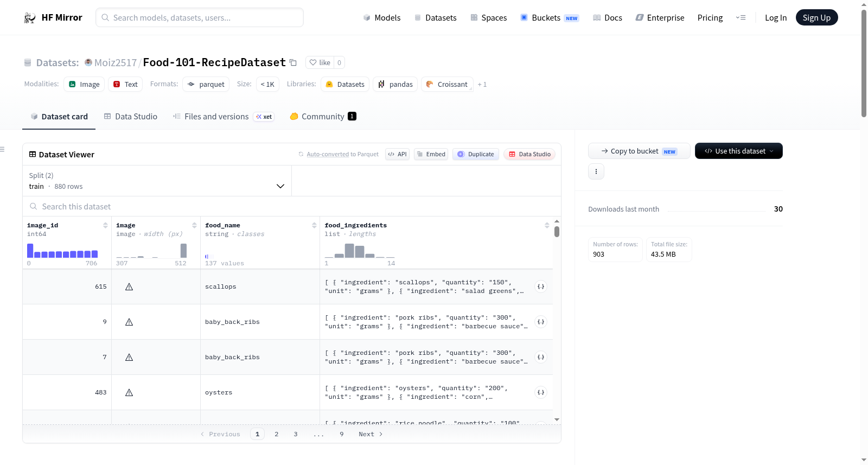Select the pandas library tag
Screen dimensions: 868x465
point(395,84)
